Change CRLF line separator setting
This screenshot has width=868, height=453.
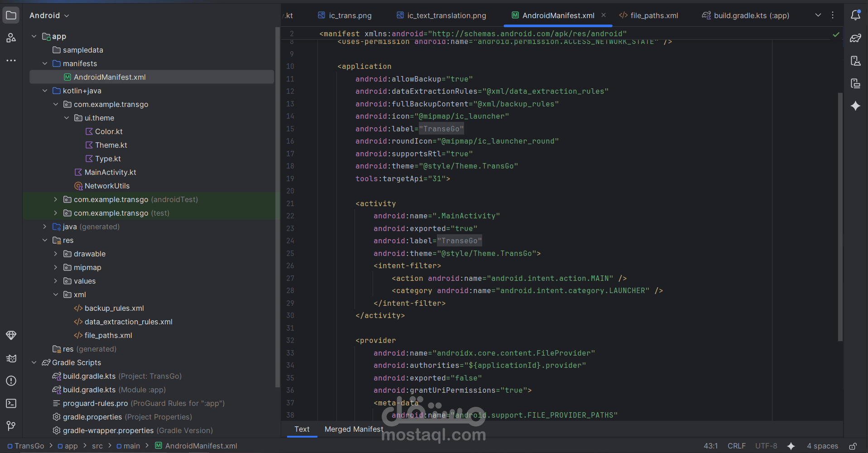pos(737,446)
